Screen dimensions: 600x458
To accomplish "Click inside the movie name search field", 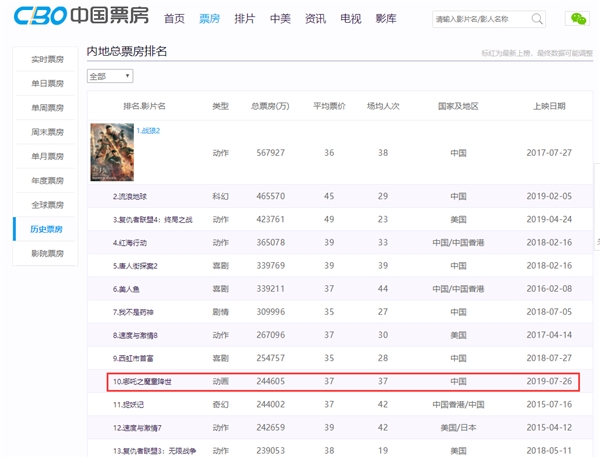I will pyautogui.click(x=480, y=19).
